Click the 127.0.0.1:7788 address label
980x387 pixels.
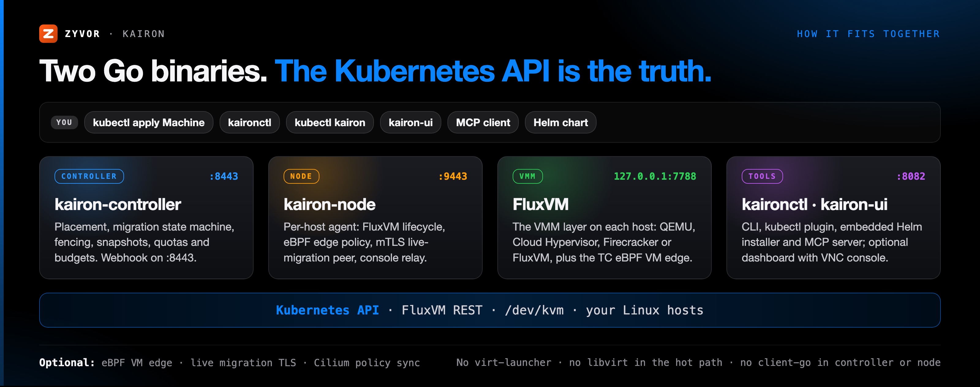(x=655, y=176)
